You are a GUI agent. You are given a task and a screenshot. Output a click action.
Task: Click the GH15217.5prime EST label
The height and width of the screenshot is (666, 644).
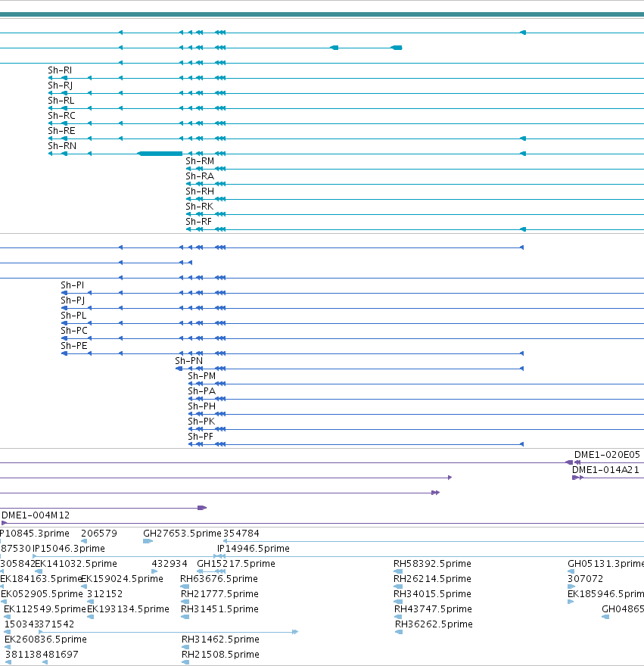pos(236,564)
